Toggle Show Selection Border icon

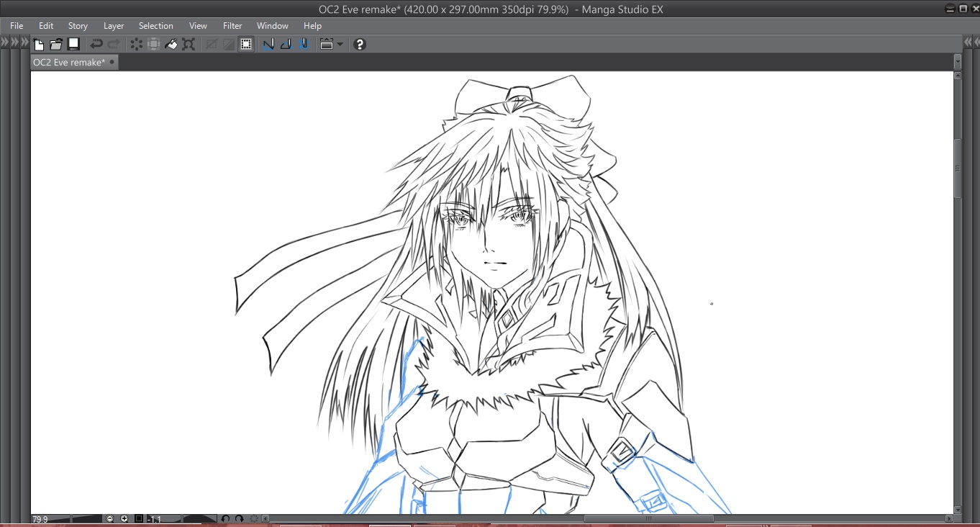[246, 45]
